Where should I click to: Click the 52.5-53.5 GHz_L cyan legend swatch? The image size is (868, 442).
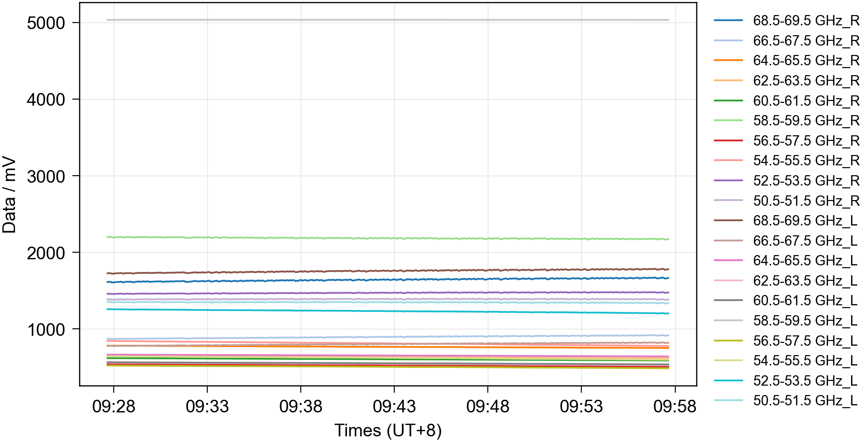[x=728, y=380]
